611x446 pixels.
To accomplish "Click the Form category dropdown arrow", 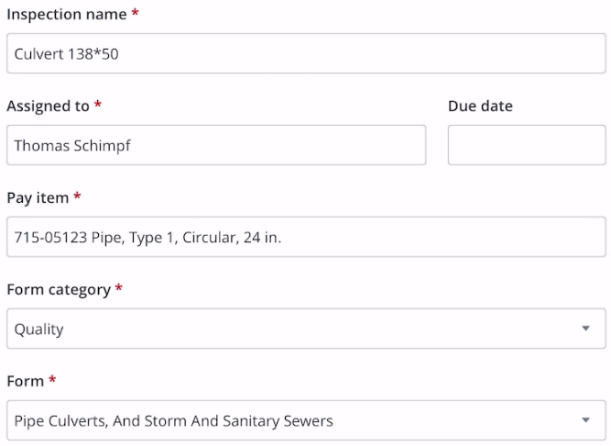I will 585,329.
